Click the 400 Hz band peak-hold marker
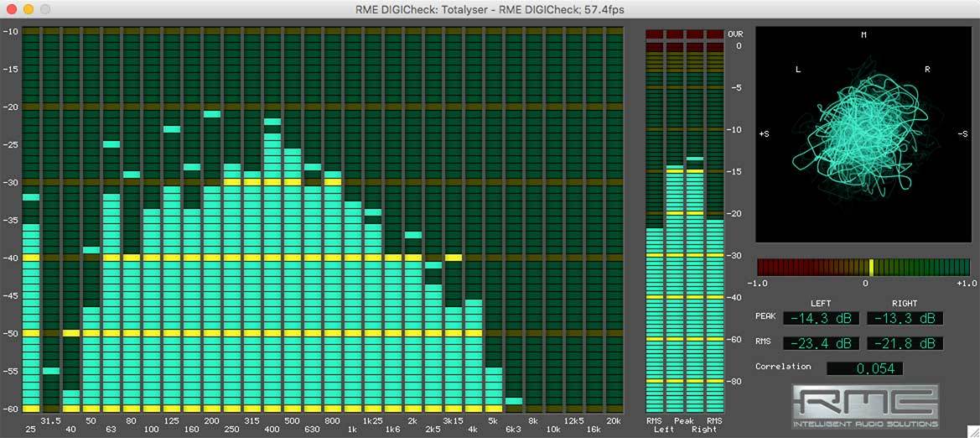The image size is (980, 438). 272,122
